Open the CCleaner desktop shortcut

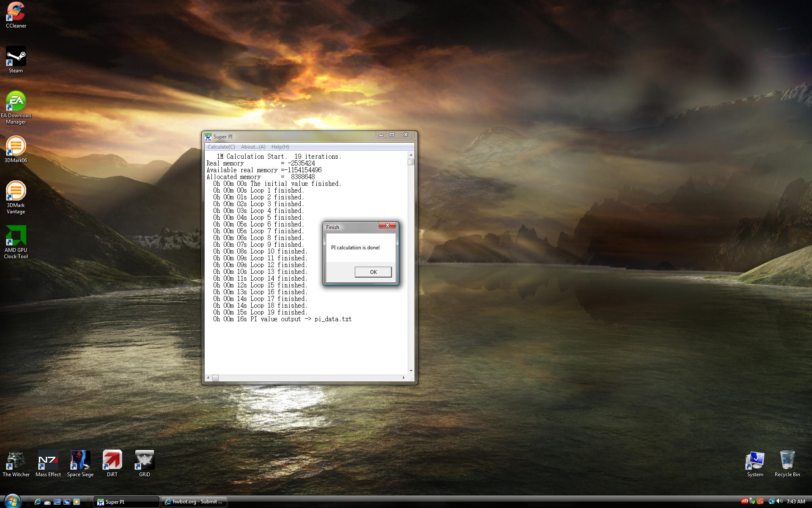click(x=16, y=15)
